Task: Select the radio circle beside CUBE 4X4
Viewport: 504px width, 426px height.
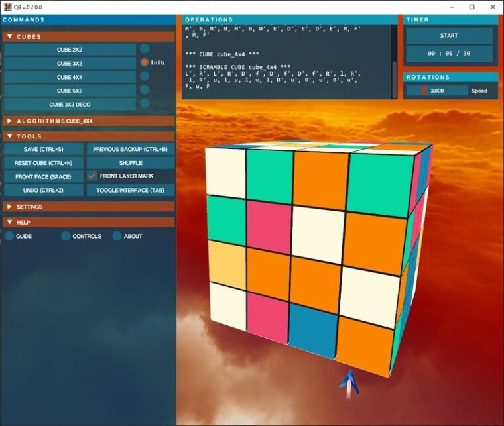Action: pos(145,76)
